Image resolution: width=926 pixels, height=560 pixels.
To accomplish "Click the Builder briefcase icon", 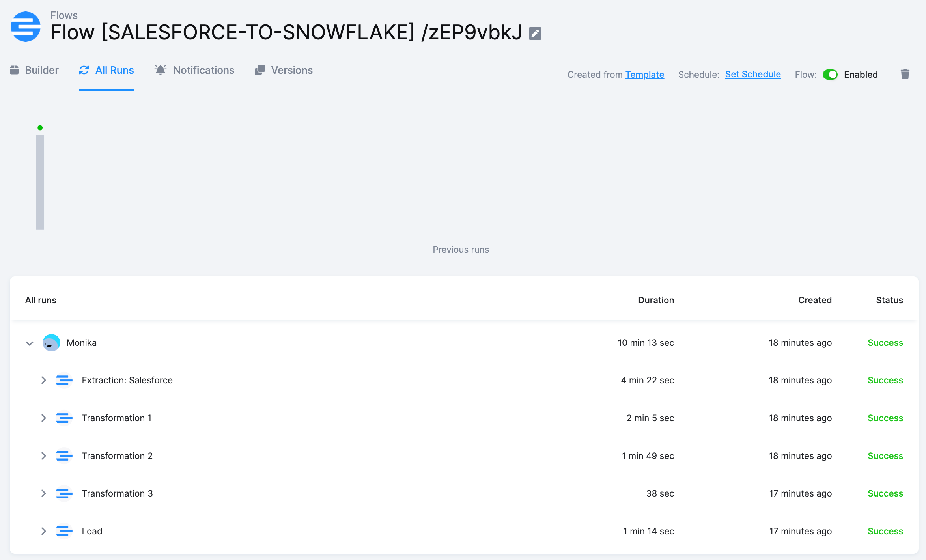I will pyautogui.click(x=14, y=70).
